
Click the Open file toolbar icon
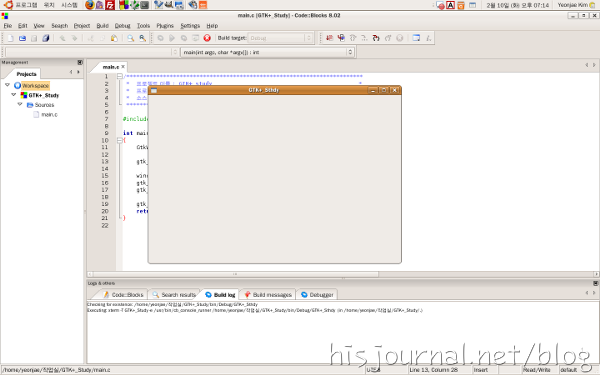pos(22,38)
